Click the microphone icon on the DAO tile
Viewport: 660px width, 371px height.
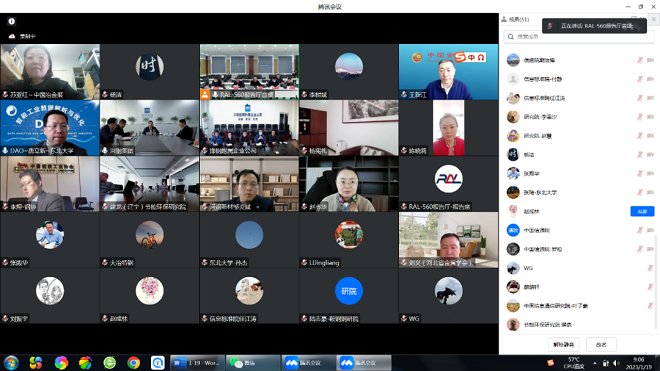click(x=5, y=150)
